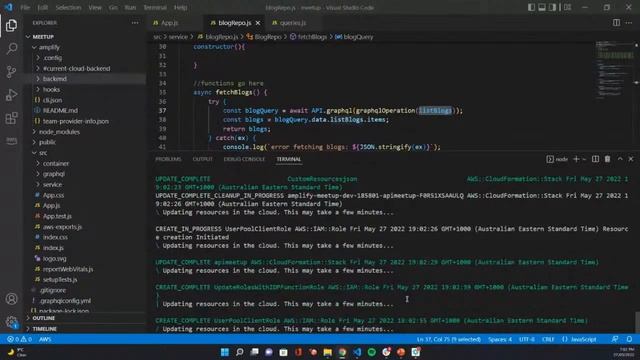Open terminal launch profile dropdown arrow
Viewport: 640px width, 360px height.
(x=584, y=159)
